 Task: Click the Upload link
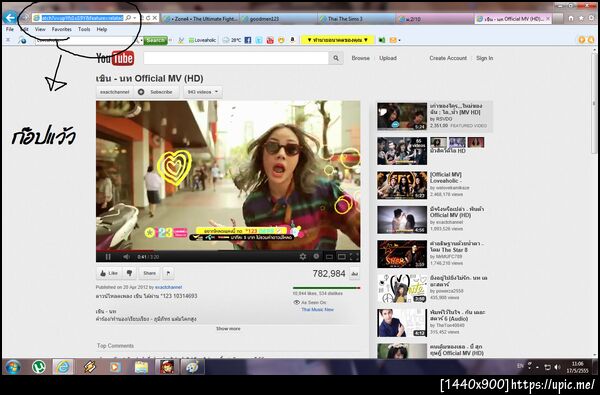pos(388,58)
